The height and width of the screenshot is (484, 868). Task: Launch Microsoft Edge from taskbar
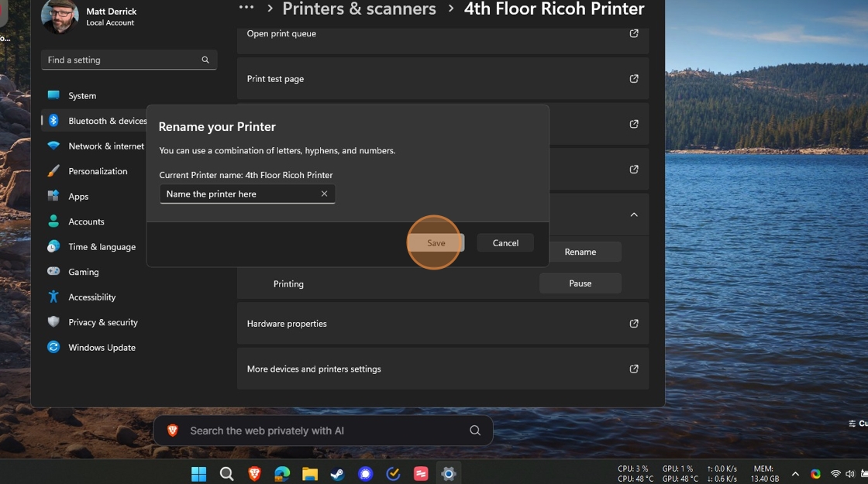[282, 473]
